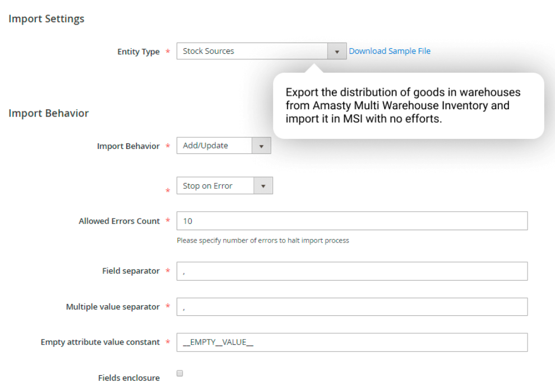The width and height of the screenshot is (555, 392).
Task: Click the arrow button of Entity Type select
Action: click(x=337, y=52)
